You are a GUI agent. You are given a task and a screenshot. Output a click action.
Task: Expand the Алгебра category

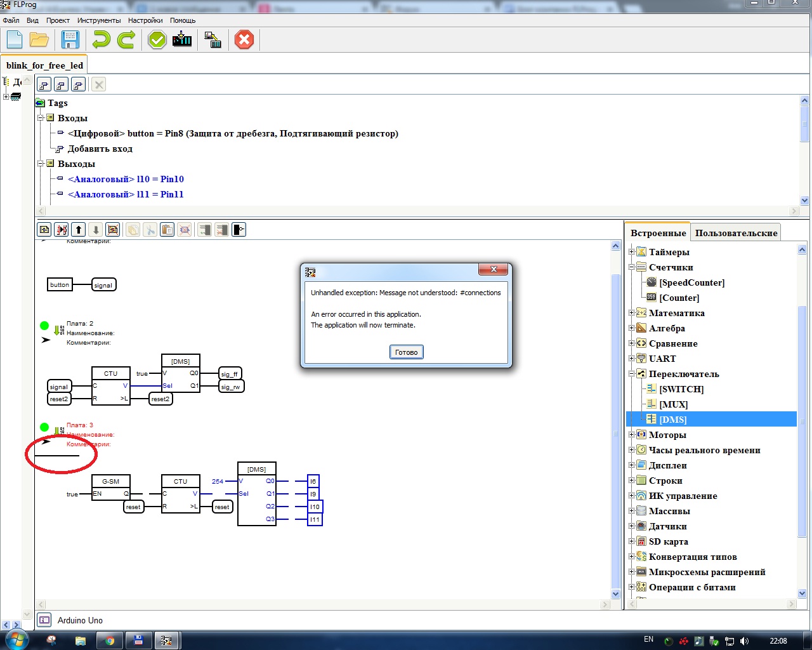tap(631, 328)
